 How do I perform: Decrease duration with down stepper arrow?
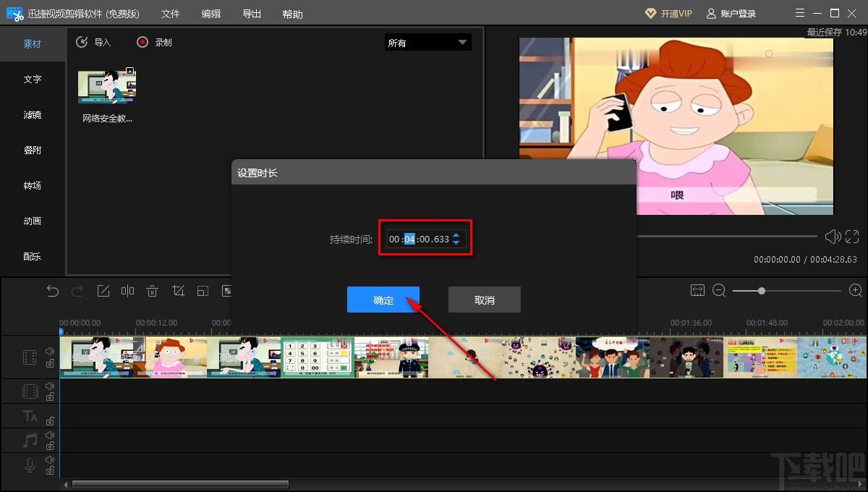point(456,242)
